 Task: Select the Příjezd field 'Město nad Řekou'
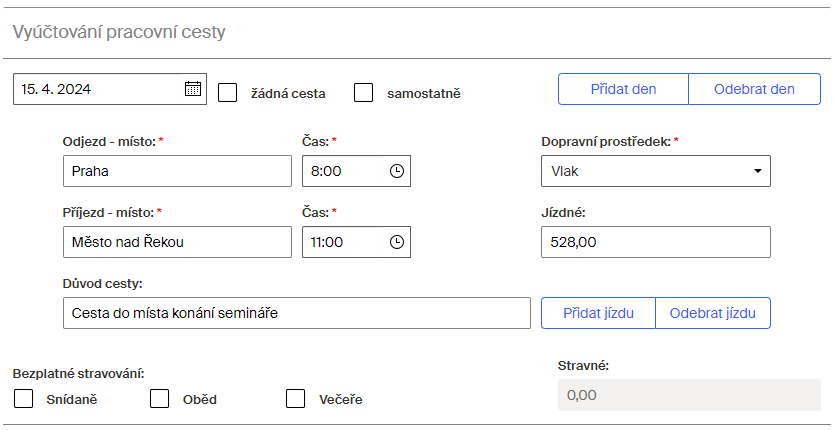click(178, 242)
